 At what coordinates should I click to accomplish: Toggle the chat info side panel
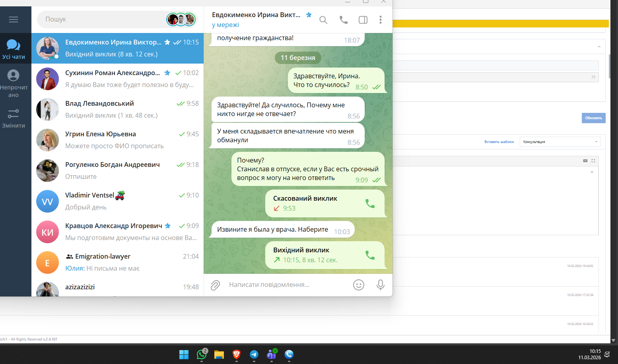(363, 20)
